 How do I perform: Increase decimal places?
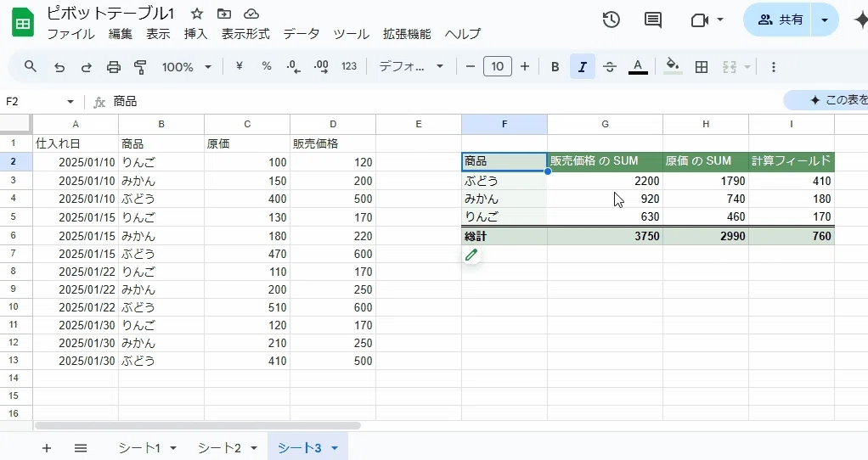coord(321,67)
